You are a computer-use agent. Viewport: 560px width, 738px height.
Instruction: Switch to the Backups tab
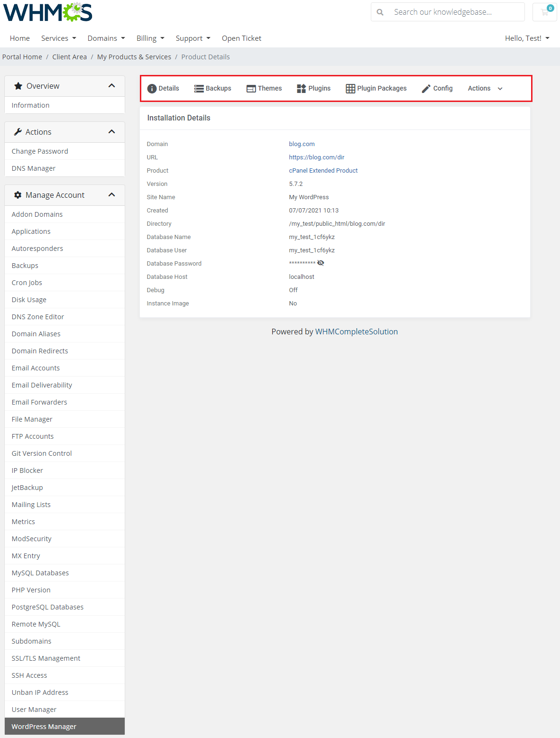coord(213,88)
